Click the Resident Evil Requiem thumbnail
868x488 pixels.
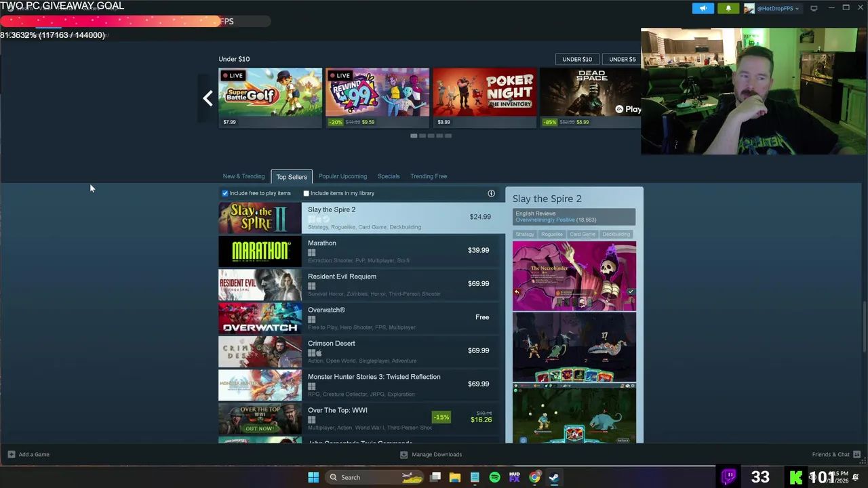tap(260, 284)
